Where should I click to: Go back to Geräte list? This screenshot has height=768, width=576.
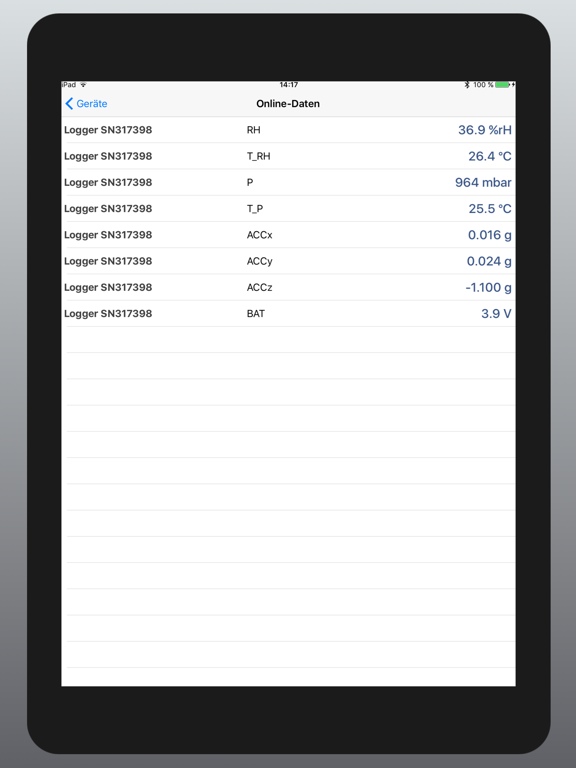point(86,103)
